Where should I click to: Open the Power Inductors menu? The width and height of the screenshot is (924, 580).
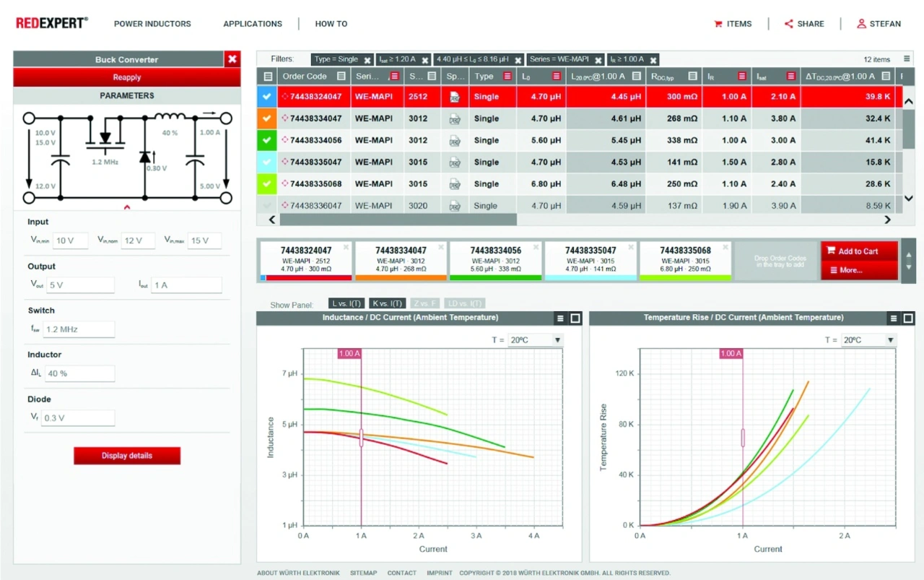click(x=152, y=24)
